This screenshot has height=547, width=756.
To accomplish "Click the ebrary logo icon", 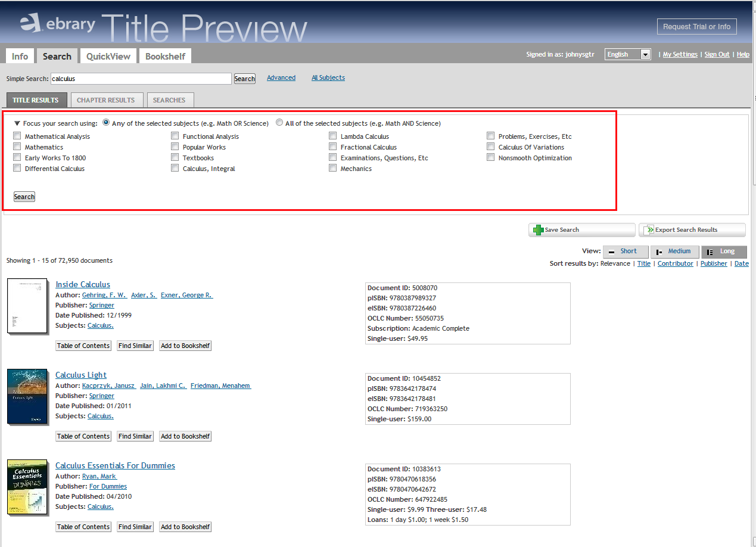I will point(31,23).
